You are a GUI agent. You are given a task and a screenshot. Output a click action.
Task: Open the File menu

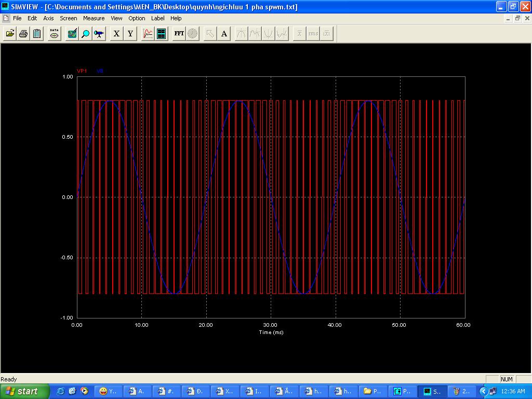[17, 18]
